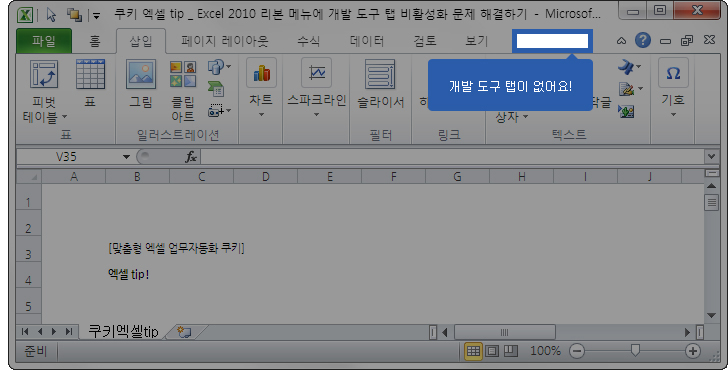This screenshot has width=728, height=370.
Task: Switch to Page Break Preview in status bar
Action: [x=511, y=351]
